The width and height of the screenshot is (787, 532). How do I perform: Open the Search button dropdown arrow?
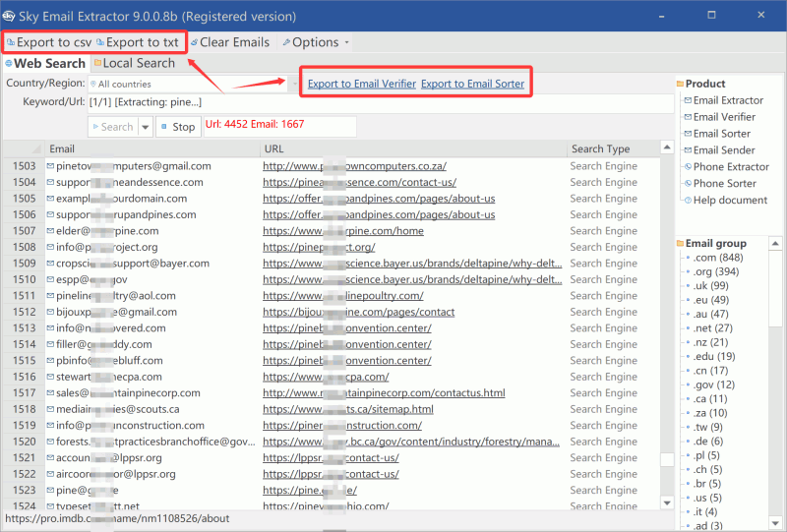pos(145,127)
